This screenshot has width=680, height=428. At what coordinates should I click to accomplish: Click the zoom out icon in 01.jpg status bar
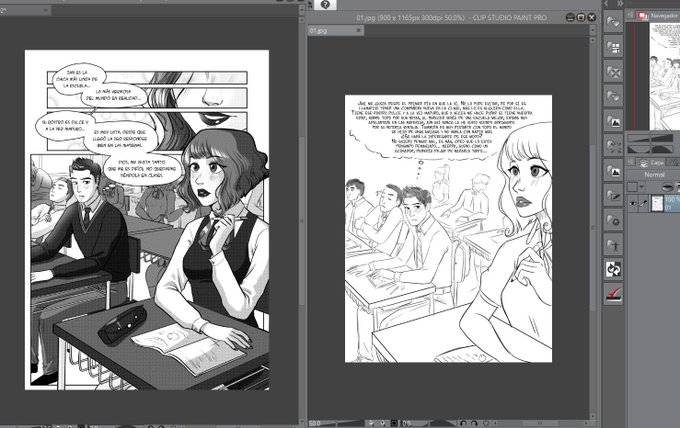point(372,423)
